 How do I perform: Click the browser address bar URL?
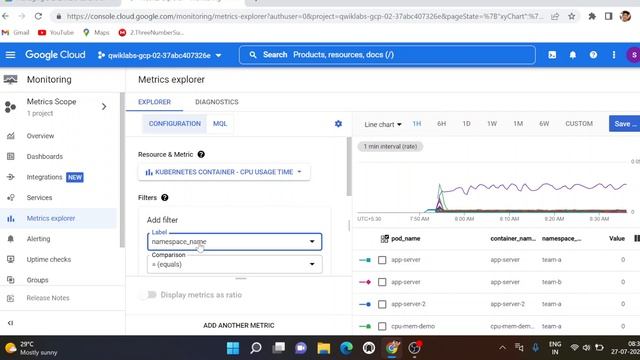click(304, 16)
